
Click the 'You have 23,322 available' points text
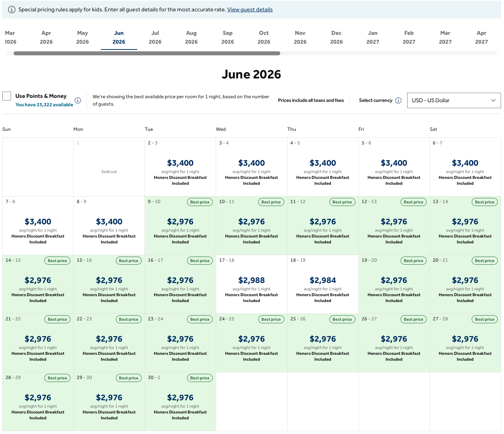point(44,105)
